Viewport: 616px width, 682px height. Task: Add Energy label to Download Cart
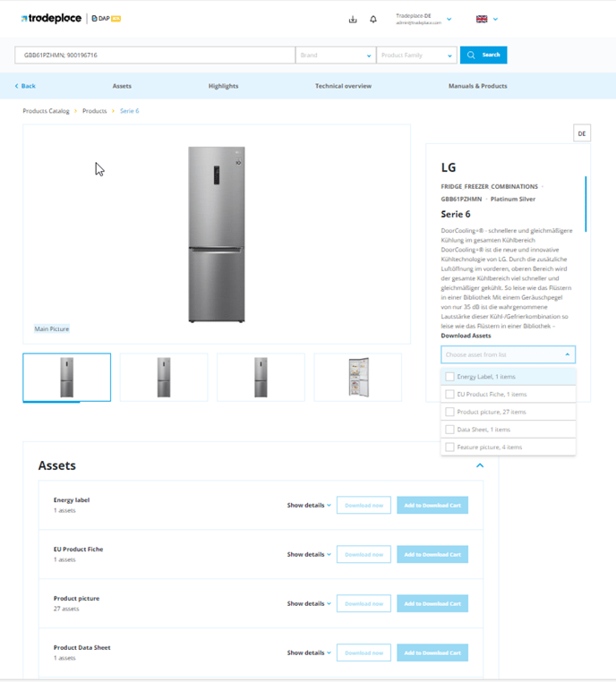click(432, 505)
